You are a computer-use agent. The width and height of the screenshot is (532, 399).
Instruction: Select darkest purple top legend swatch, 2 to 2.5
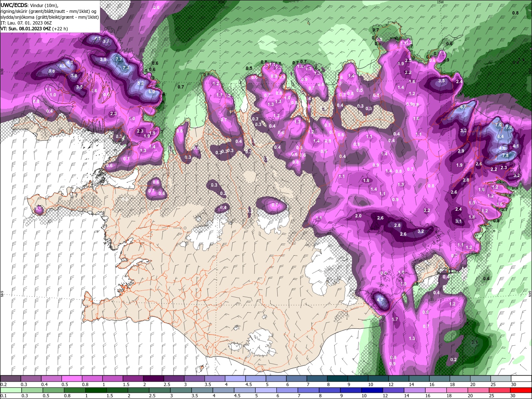[153, 379]
